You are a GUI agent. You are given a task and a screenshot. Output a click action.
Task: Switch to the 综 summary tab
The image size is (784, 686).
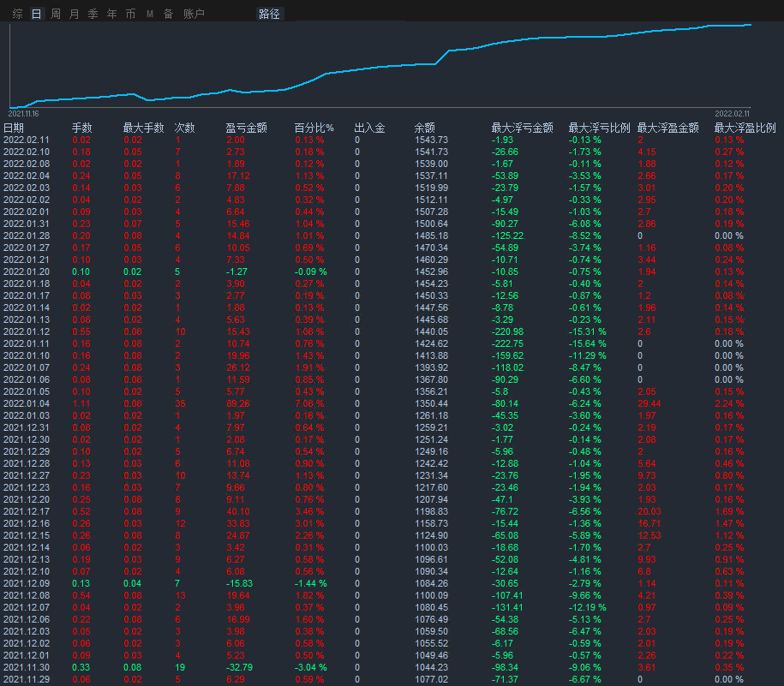[17, 14]
